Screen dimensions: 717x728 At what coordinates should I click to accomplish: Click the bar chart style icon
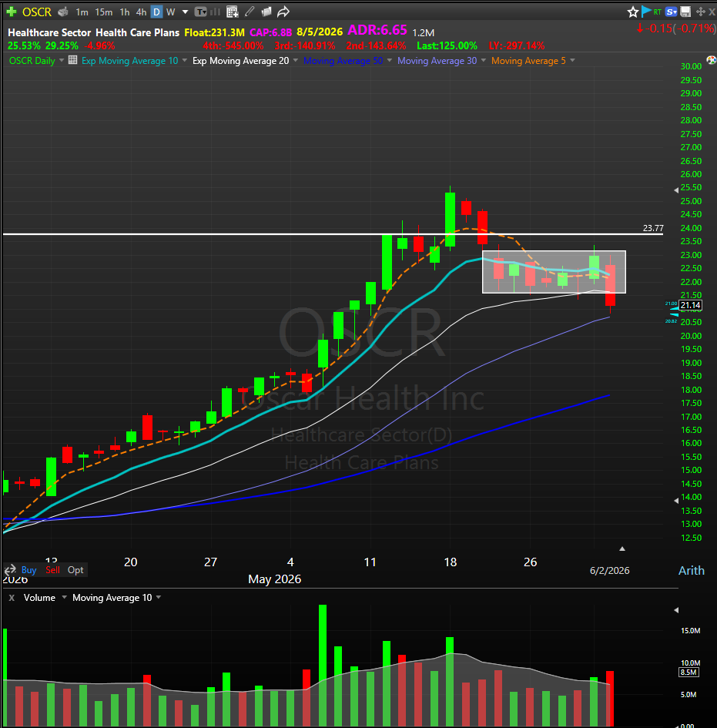(x=216, y=12)
